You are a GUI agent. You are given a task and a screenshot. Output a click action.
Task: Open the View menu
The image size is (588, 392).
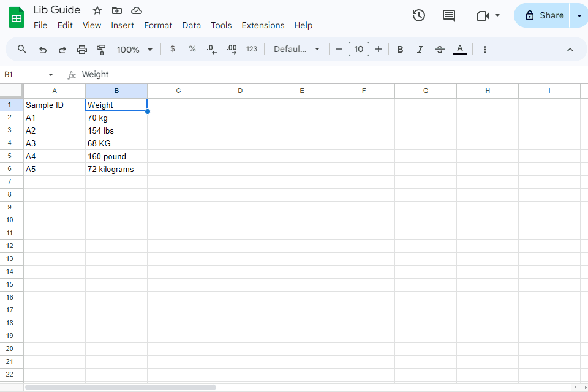92,25
